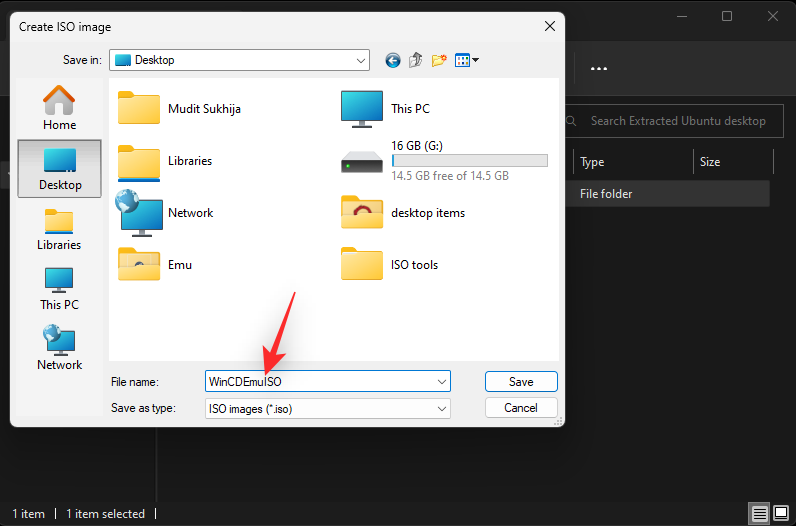Click the Back navigation arrow icon
Image resolution: width=796 pixels, height=526 pixels.
[x=392, y=60]
